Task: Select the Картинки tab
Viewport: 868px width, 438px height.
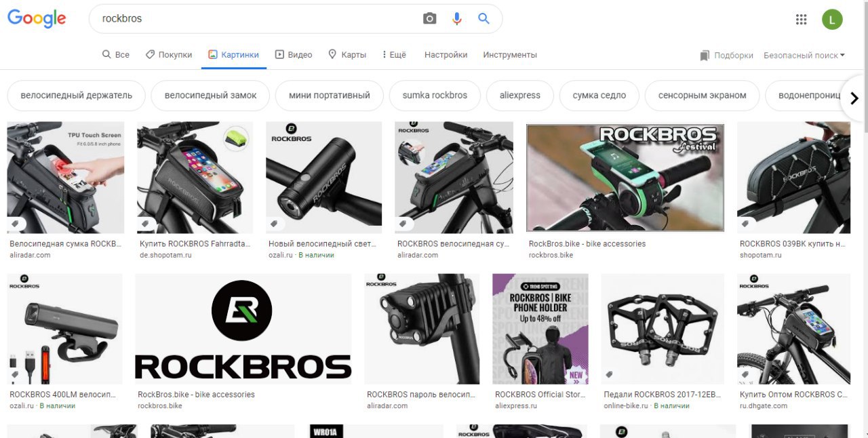Action: (x=233, y=55)
